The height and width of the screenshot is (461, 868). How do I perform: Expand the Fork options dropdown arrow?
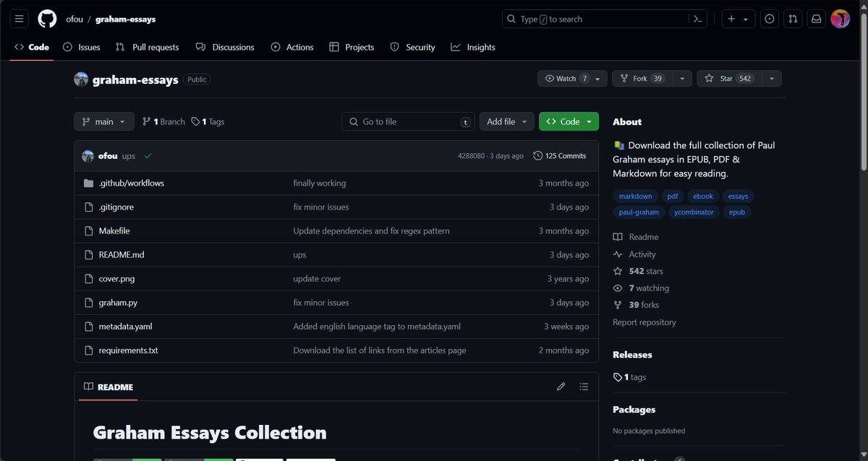point(681,79)
